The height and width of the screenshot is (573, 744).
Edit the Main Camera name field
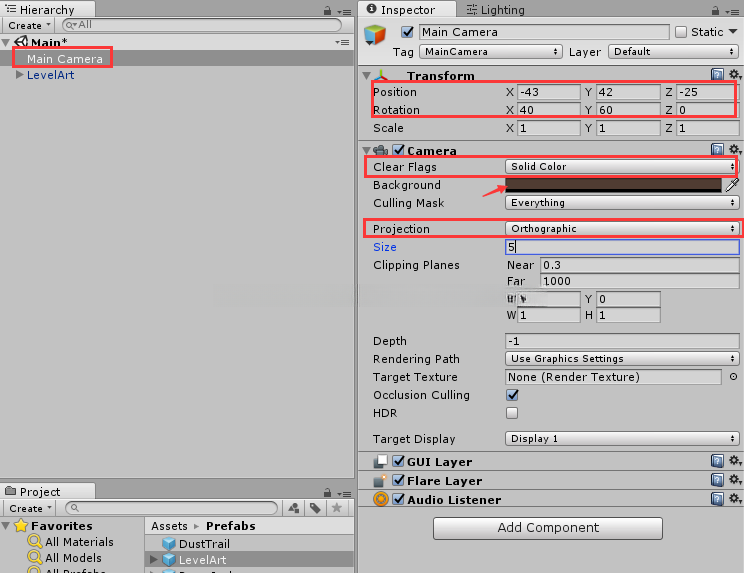[544, 32]
